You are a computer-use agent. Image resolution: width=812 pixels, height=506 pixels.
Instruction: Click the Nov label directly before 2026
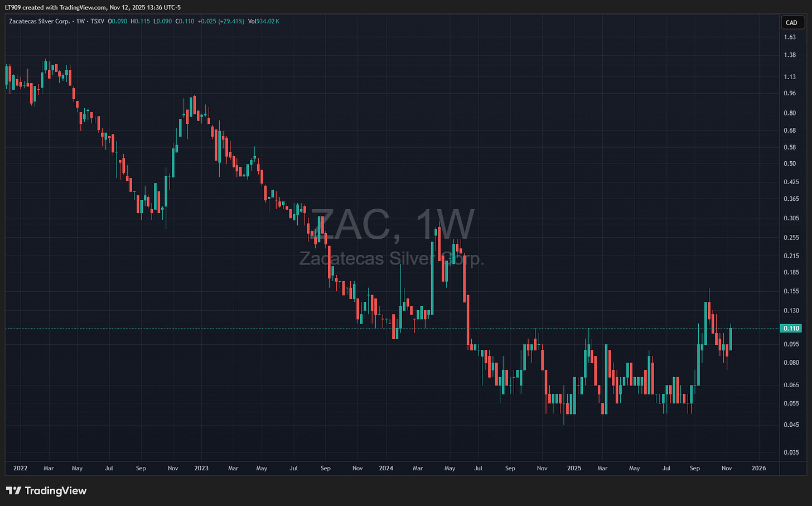pos(727,468)
